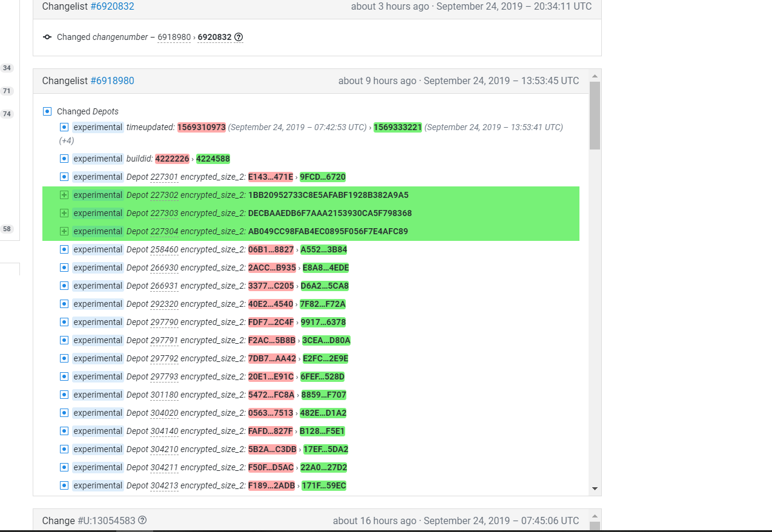Click the scroll down arrow in changelist panel
The width and height of the screenshot is (772, 532).
[595, 488]
